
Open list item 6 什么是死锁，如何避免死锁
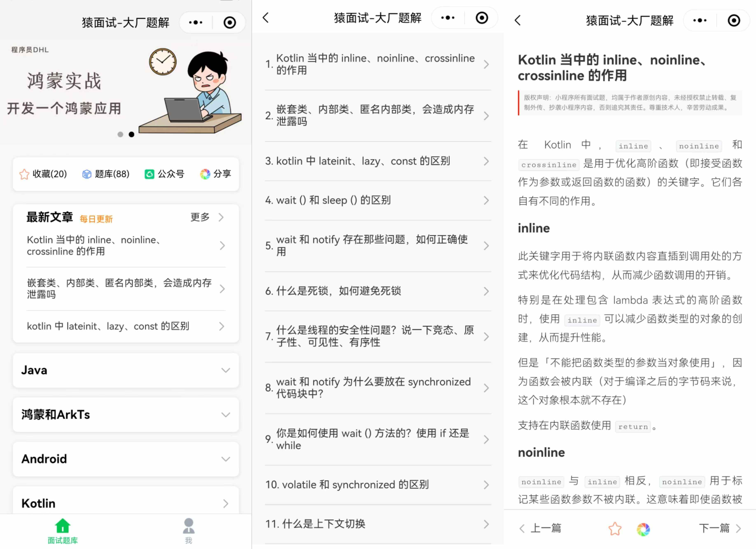[x=378, y=291]
